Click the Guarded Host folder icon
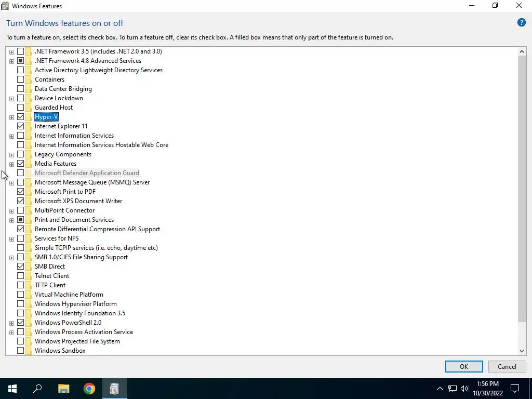The height and width of the screenshot is (399, 532). [29, 108]
